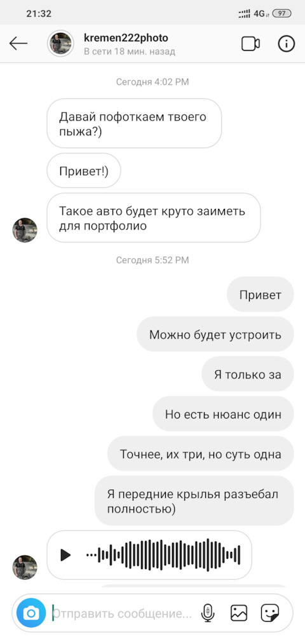305x644 pixels.
Task: Open profile picture in the chat header
Action: point(60,43)
